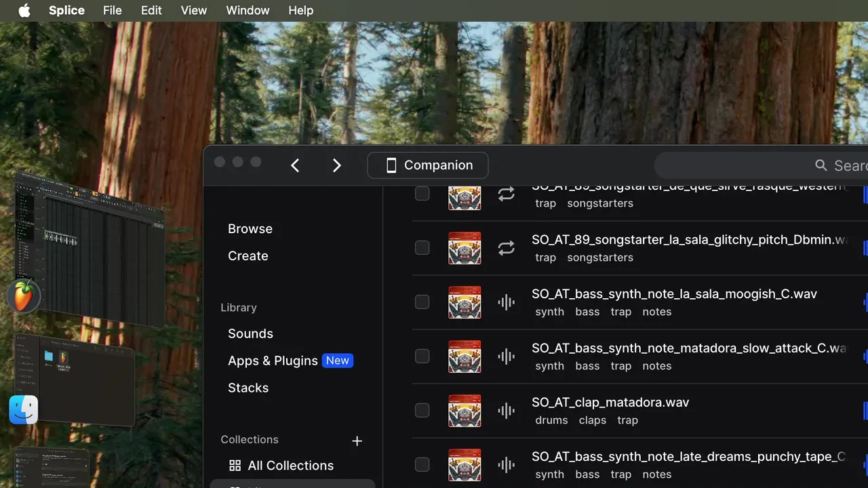Open the Splice application menu

pyautogui.click(x=66, y=10)
